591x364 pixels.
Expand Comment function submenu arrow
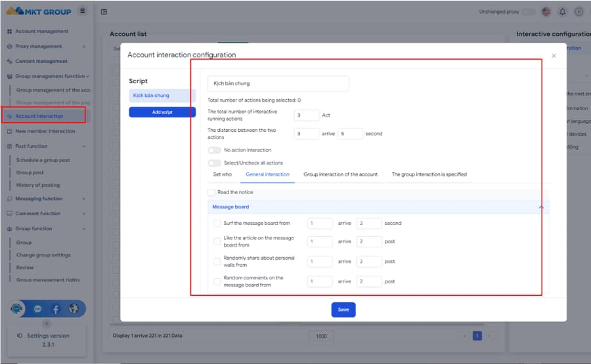(83, 213)
